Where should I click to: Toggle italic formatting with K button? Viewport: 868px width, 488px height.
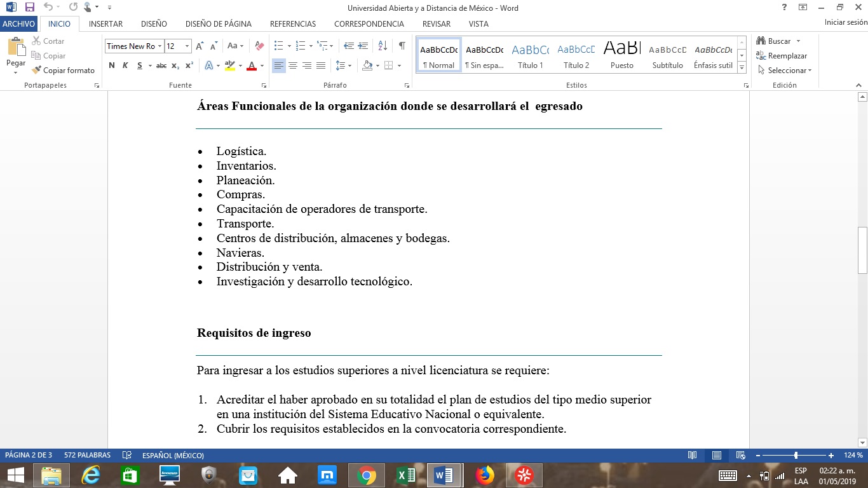coord(125,65)
